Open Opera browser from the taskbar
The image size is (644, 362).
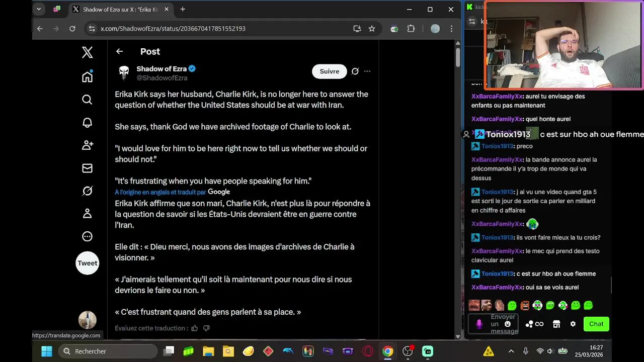point(368,351)
